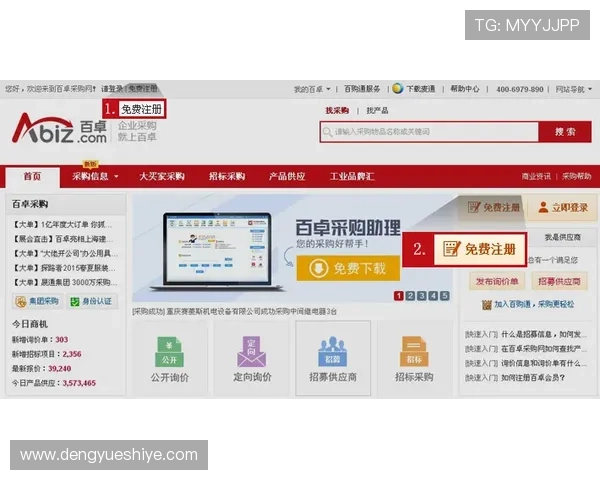Click the 今日产品供应 value 3,573,465
This screenshot has width=600, height=480.
tap(79, 383)
